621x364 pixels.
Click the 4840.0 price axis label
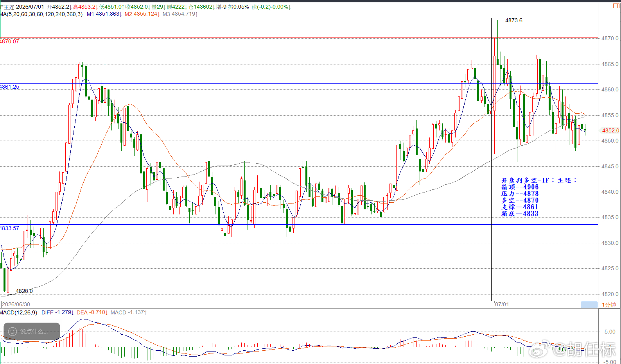click(x=610, y=192)
